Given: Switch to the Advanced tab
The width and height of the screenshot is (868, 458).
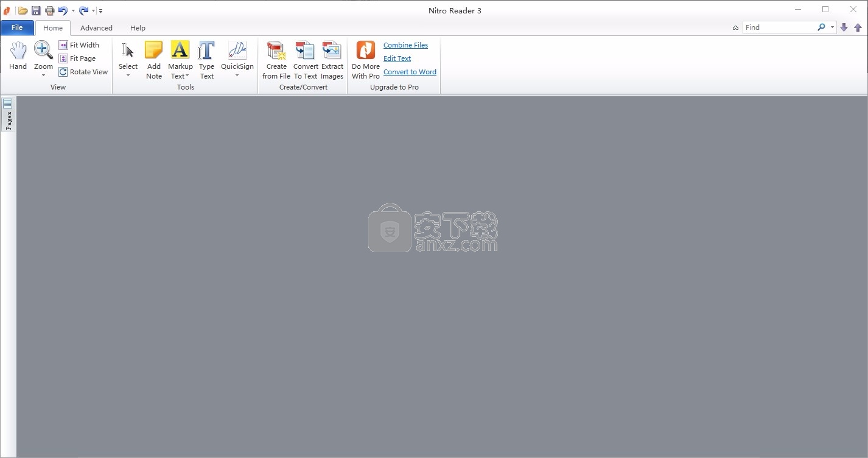Looking at the screenshot, I should pyautogui.click(x=96, y=28).
